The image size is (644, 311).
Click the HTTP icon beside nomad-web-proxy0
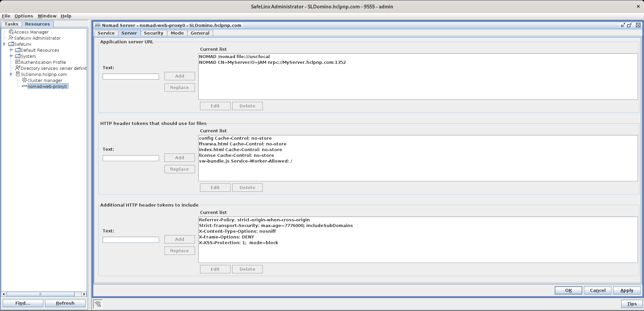(x=24, y=86)
